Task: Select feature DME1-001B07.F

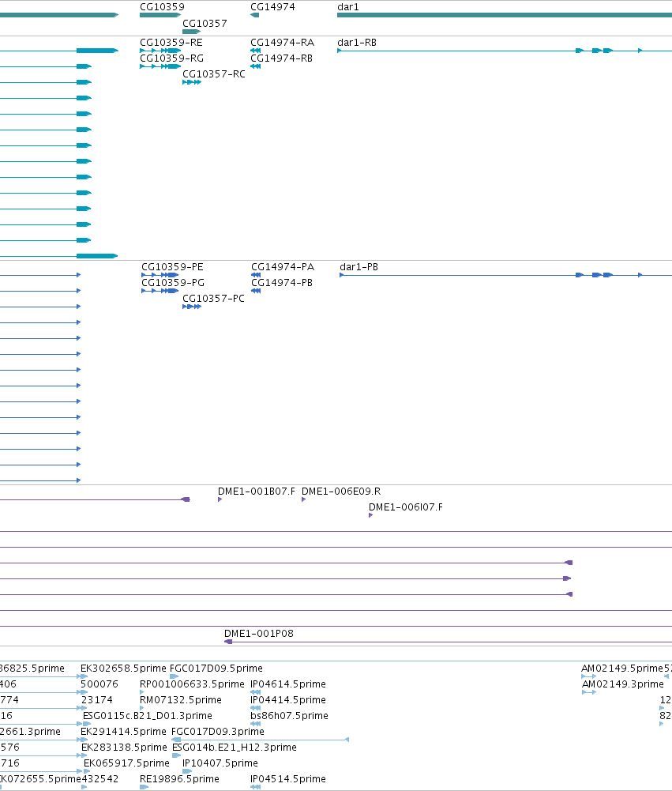Action: pyautogui.click(x=220, y=499)
